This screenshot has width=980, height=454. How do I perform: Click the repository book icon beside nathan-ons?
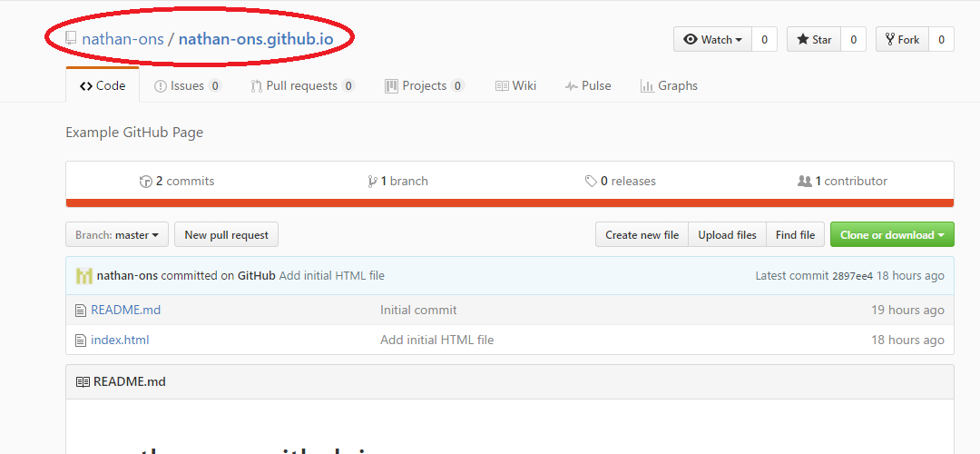tap(72, 39)
